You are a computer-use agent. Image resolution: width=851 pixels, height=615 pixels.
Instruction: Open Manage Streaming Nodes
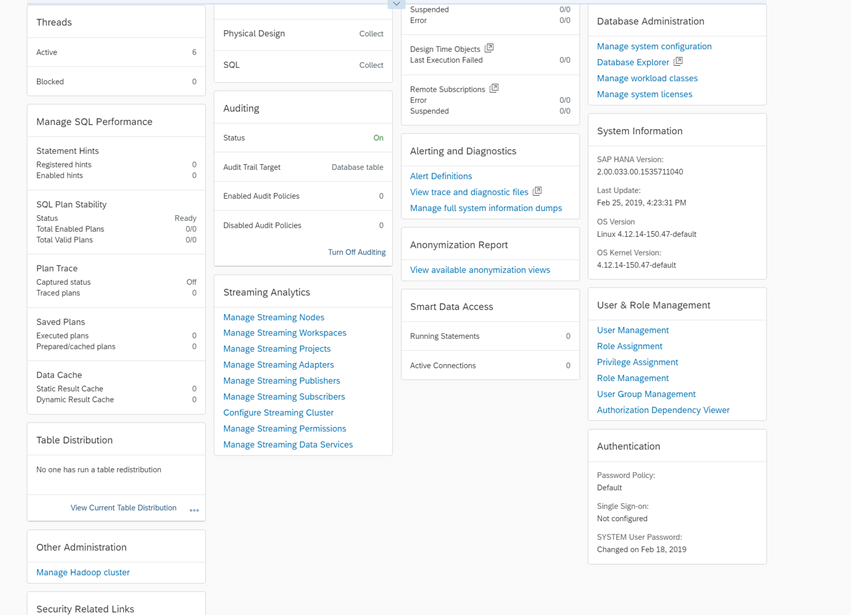274,317
